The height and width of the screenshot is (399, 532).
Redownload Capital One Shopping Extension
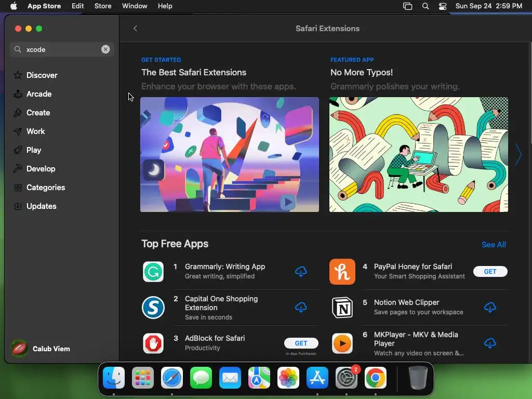[x=301, y=308]
